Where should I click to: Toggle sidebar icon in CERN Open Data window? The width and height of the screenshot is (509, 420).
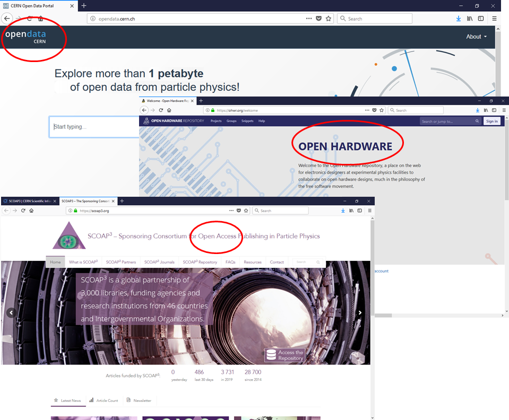(x=481, y=19)
